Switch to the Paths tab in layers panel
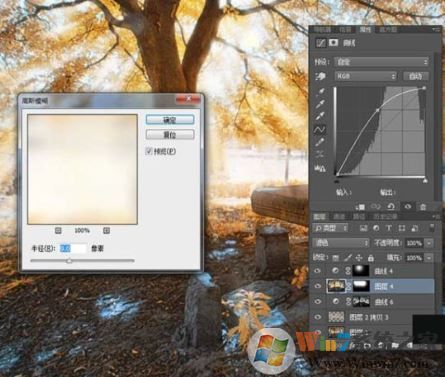The height and width of the screenshot is (377, 445). (x=359, y=217)
